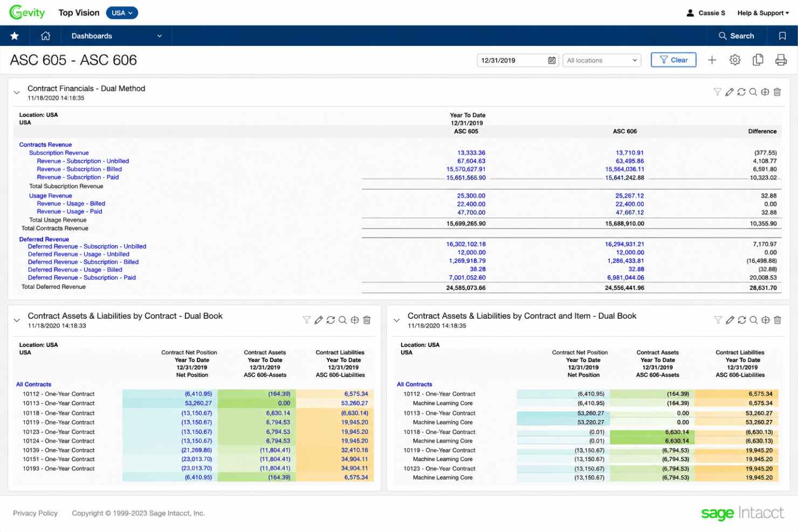
Task: Open Subscription Revenue link
Action: (59, 153)
